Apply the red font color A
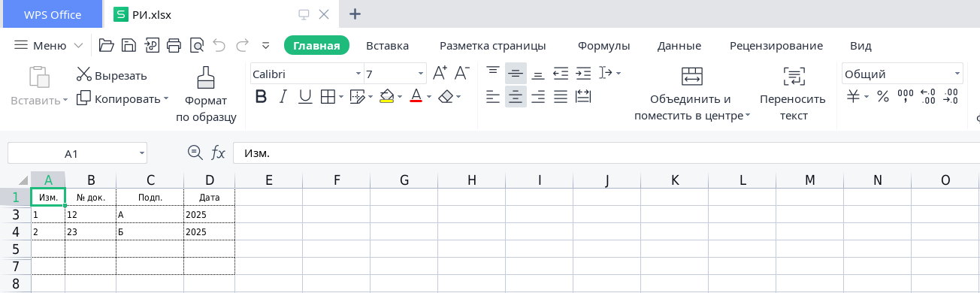 tap(416, 96)
